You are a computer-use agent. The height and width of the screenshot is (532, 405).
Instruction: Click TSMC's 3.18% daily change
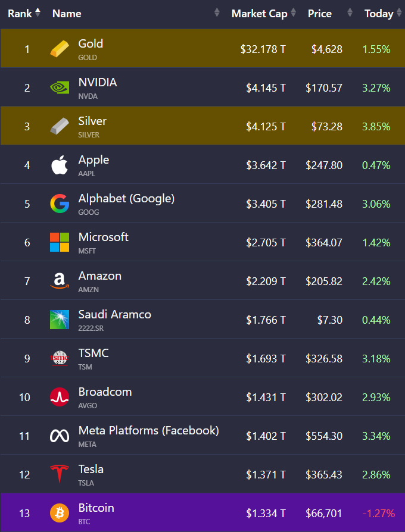pyautogui.click(x=376, y=359)
